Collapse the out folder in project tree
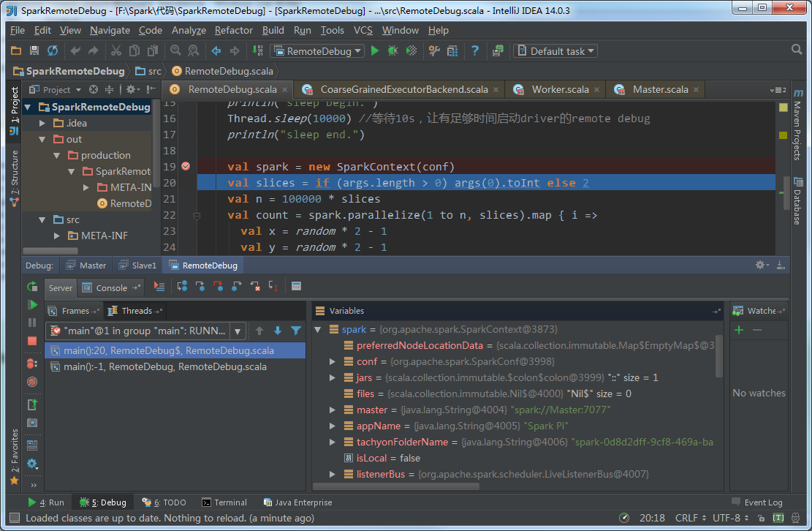The width and height of the screenshot is (812, 531). (x=43, y=140)
